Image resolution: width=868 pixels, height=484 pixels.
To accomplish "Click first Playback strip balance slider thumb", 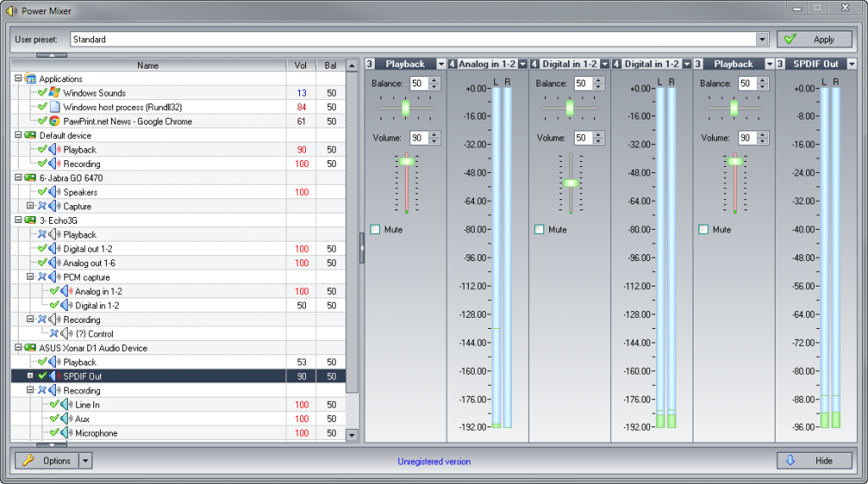I will coord(406,108).
